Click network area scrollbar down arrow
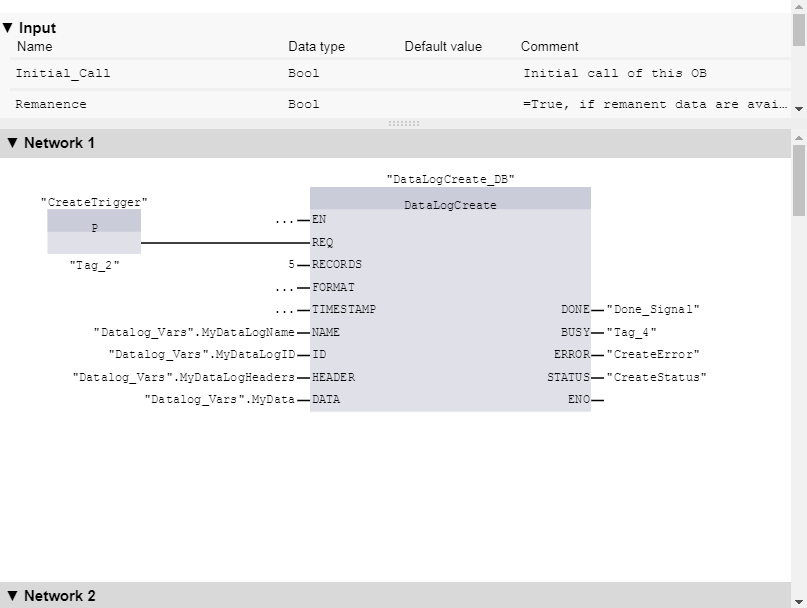807x608 pixels. coord(799,601)
